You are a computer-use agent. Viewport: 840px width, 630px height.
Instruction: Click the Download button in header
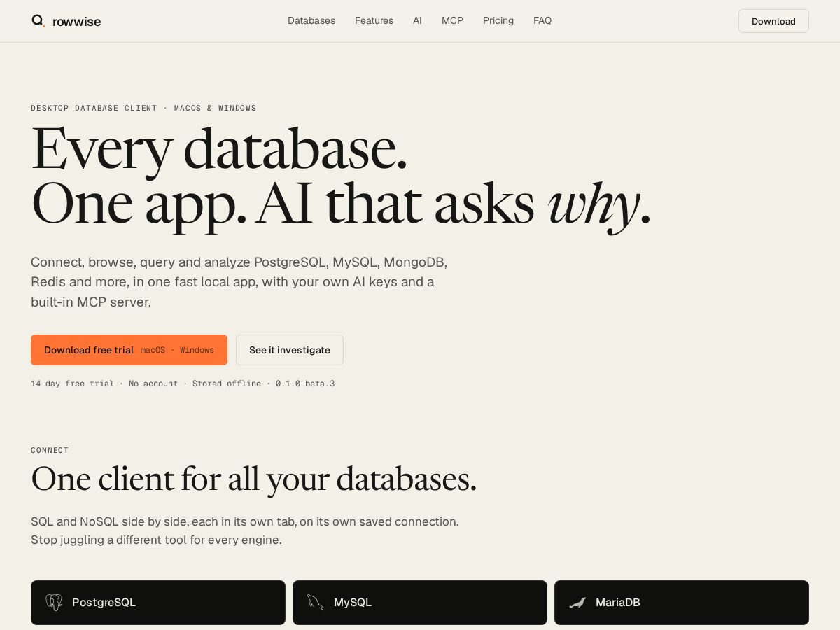[773, 21]
